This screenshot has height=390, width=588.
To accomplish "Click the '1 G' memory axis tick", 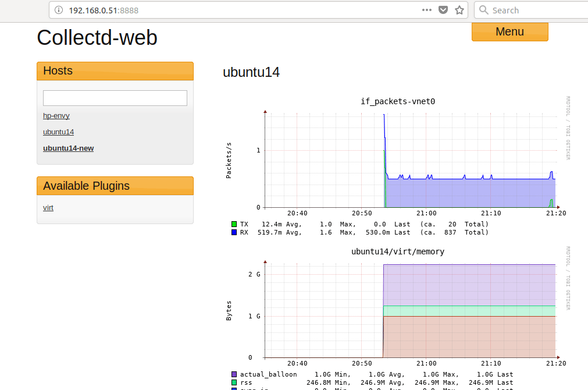I will point(254,316).
